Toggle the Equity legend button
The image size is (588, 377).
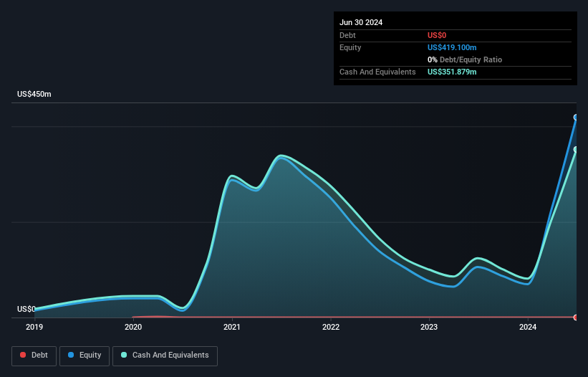click(x=85, y=355)
